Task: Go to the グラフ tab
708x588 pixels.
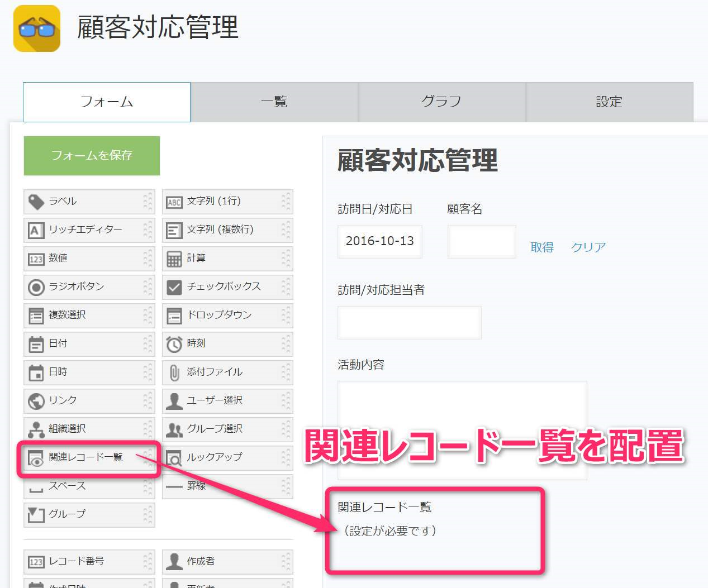Action: pyautogui.click(x=442, y=102)
